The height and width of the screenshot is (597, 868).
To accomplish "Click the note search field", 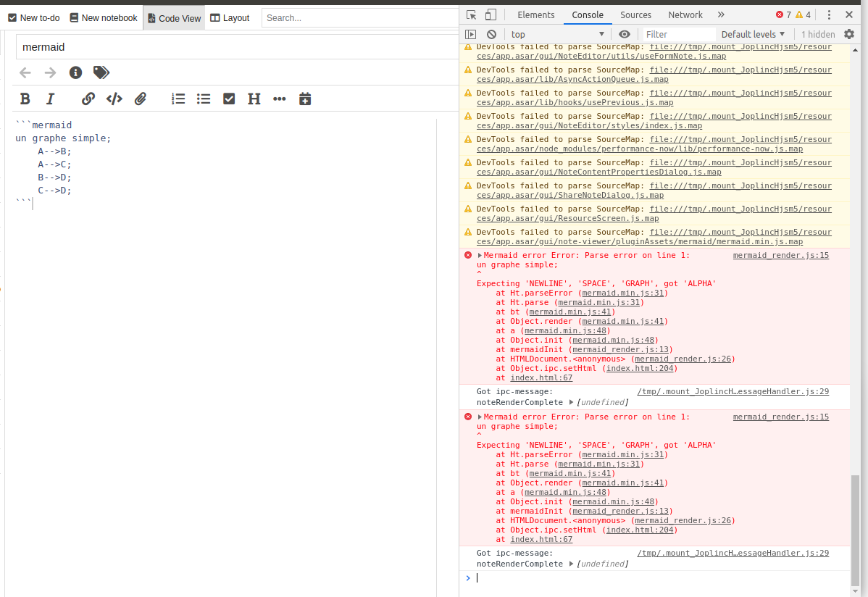I will [x=360, y=17].
